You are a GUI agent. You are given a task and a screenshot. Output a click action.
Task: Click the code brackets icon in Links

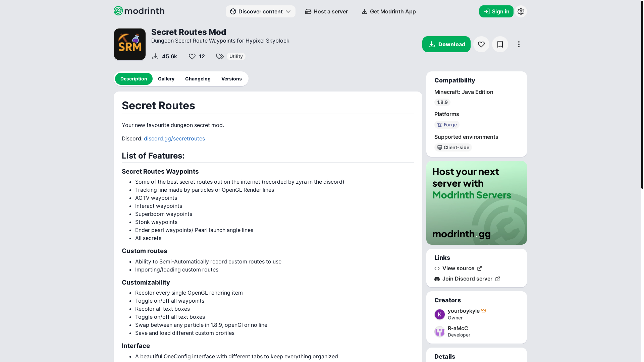point(437,268)
